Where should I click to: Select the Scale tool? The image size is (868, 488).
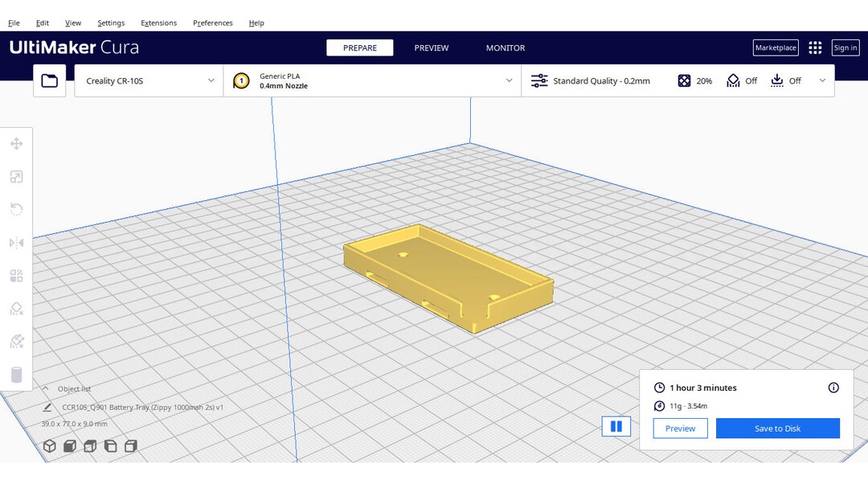[16, 176]
